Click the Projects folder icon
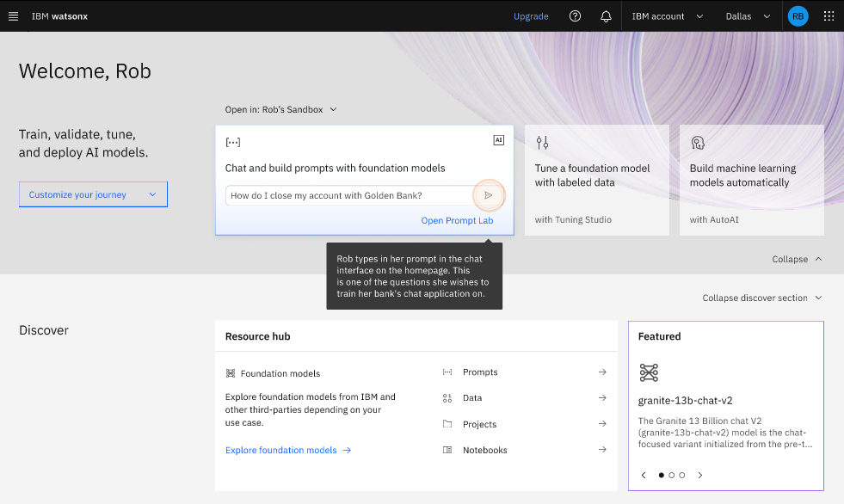This screenshot has height=504, width=844. (x=447, y=424)
